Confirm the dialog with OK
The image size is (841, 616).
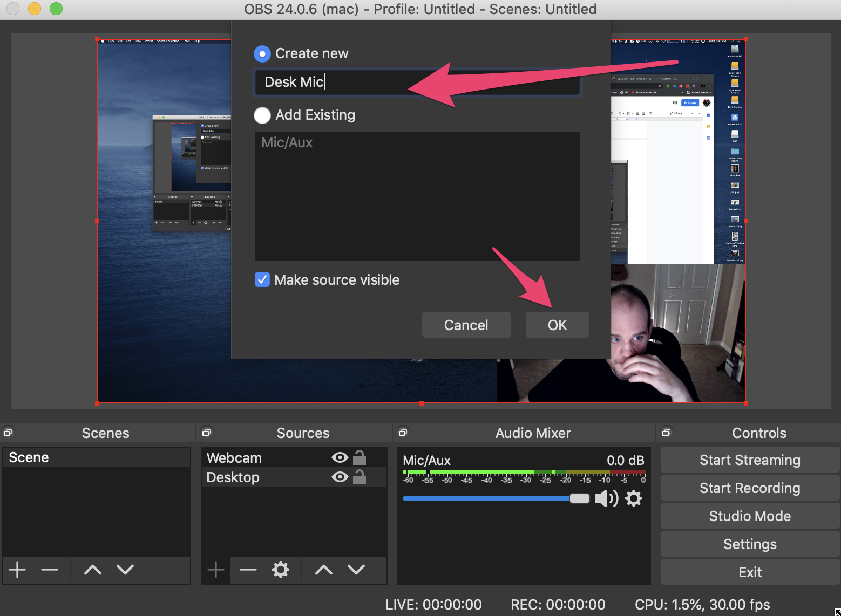(x=558, y=325)
